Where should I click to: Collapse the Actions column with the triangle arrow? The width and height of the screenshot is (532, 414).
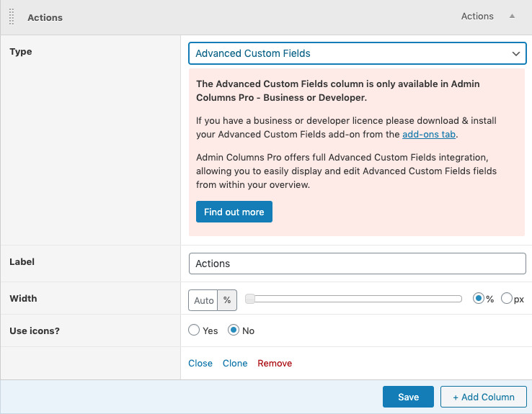pyautogui.click(x=512, y=16)
